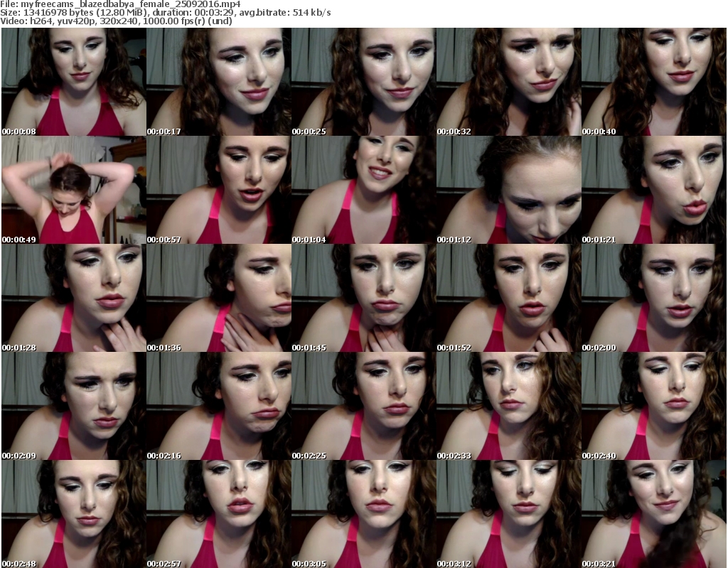The image size is (728, 568).
Task: Click the thumbnail labeled 00:01:04
Action: (363, 191)
